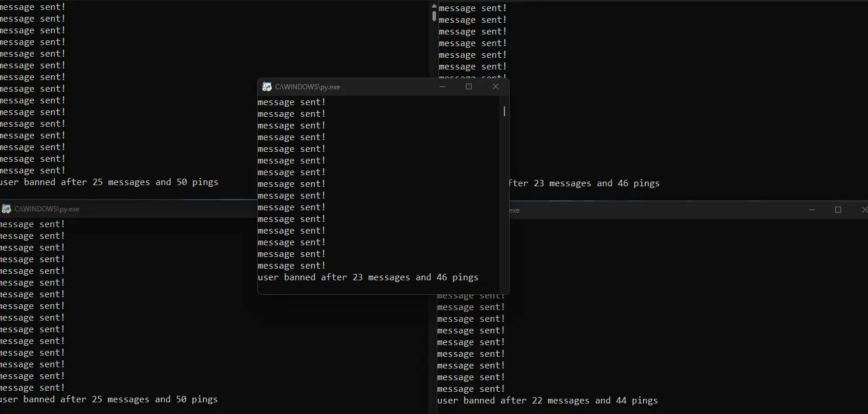This screenshot has width=868, height=414.
Task: Close the center py.exe window
Action: tap(496, 87)
